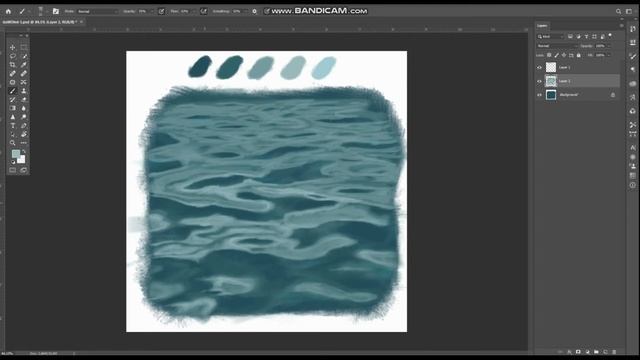Select the Crop tool
The width and height of the screenshot is (640, 360).
coord(13,65)
